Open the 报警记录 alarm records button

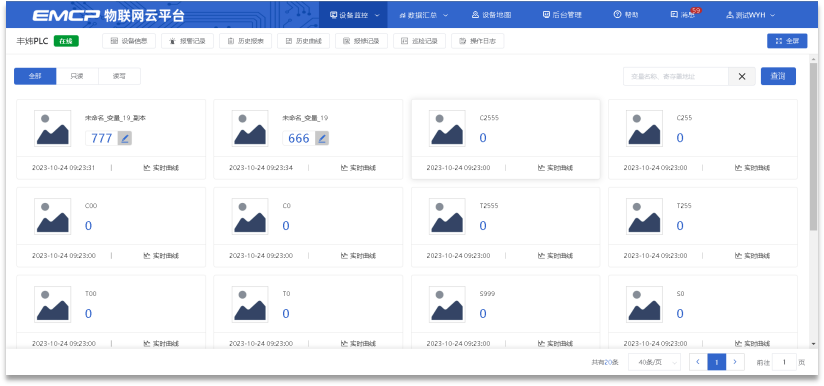(187, 41)
